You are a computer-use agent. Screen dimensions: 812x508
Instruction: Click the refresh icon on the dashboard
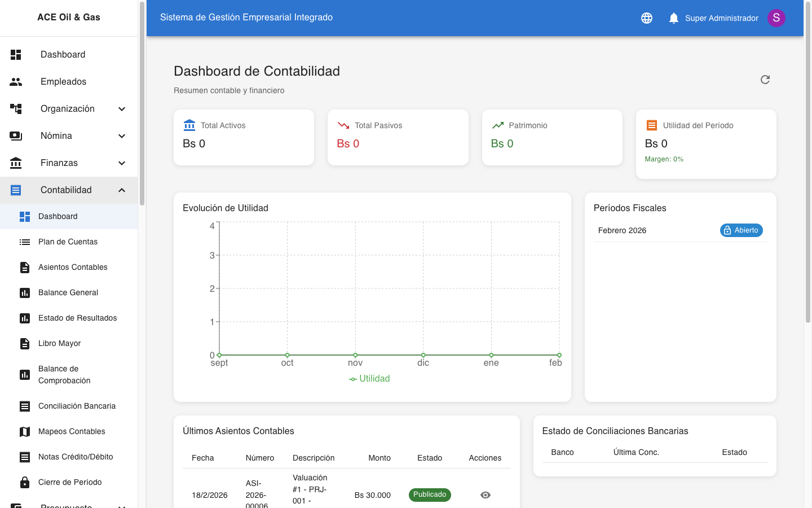pos(765,80)
